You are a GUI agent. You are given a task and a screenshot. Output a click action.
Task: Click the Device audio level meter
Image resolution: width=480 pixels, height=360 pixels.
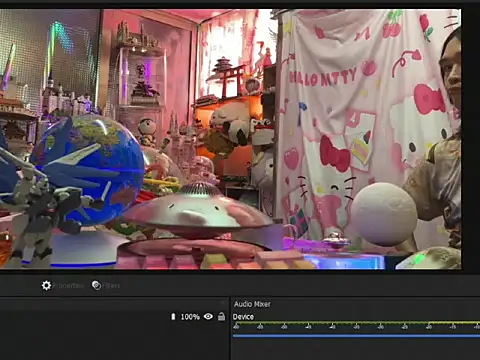(356, 325)
